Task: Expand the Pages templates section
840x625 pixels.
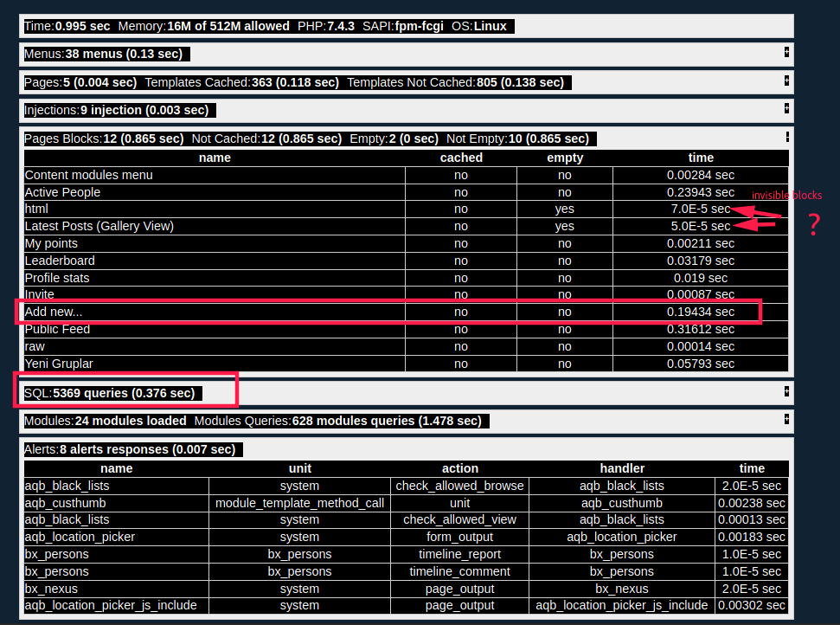Action: click(x=785, y=81)
